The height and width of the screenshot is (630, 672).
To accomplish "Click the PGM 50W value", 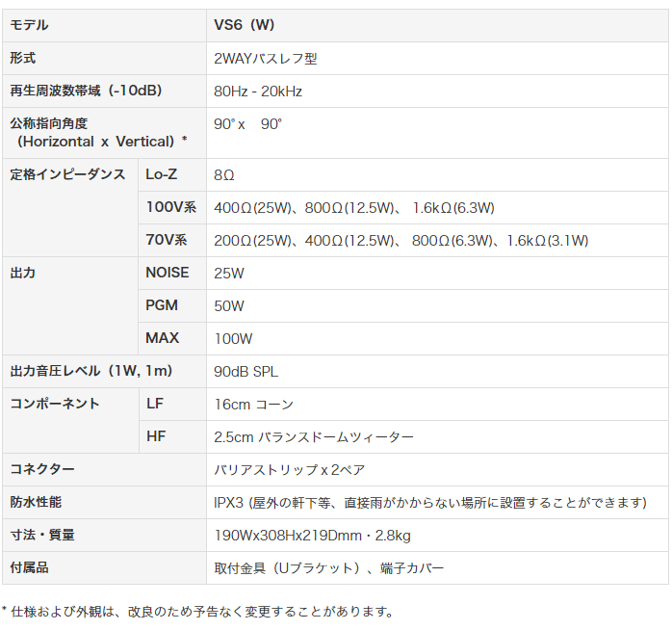I will (x=229, y=305).
